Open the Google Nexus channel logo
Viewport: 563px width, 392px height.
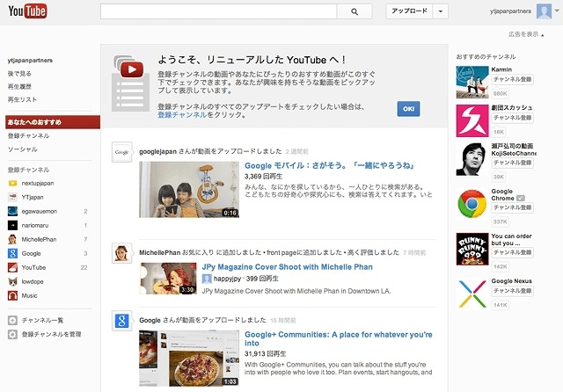pos(472,294)
